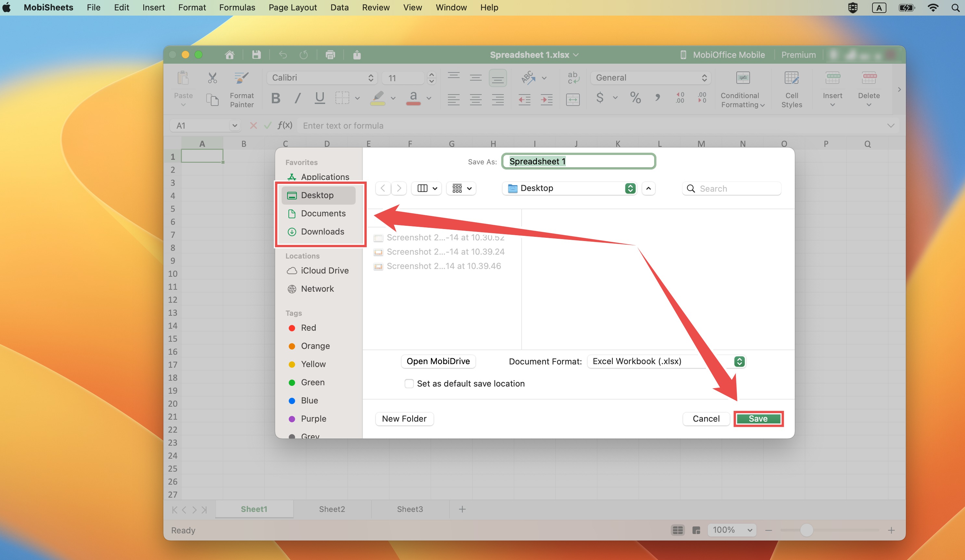Open the Page Layout menu
Screen dimensions: 965x560
pos(293,7)
